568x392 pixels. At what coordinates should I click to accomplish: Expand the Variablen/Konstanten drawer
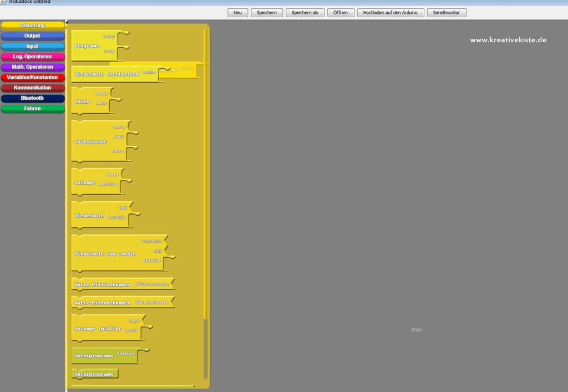click(x=32, y=78)
